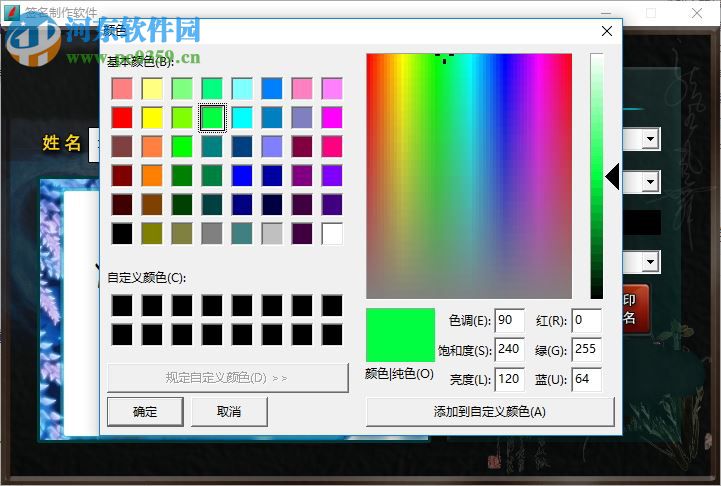The width and height of the screenshot is (721, 486).
Task: Choose the olive basic color swatch
Action: pyautogui.click(x=152, y=234)
